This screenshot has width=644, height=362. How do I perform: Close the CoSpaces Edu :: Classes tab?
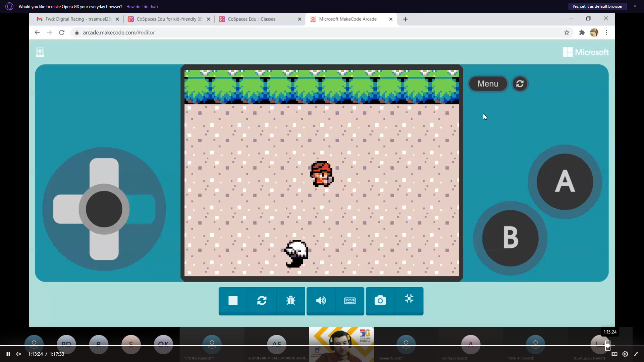click(x=300, y=19)
